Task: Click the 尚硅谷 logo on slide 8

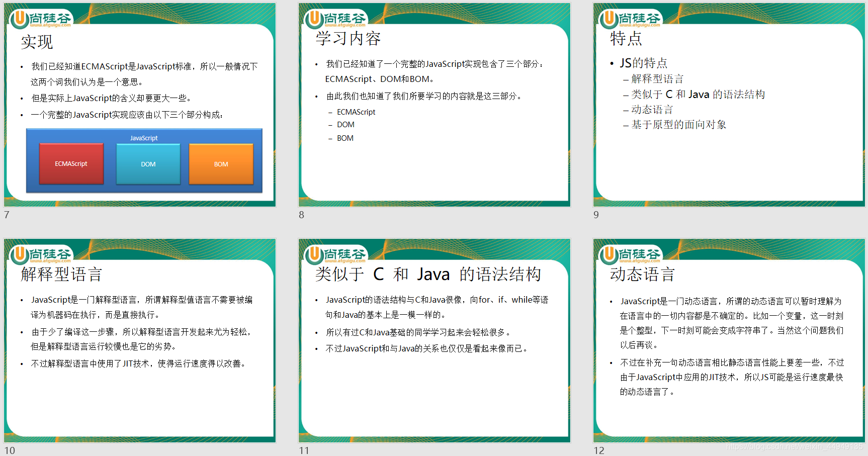Action: pos(336,19)
